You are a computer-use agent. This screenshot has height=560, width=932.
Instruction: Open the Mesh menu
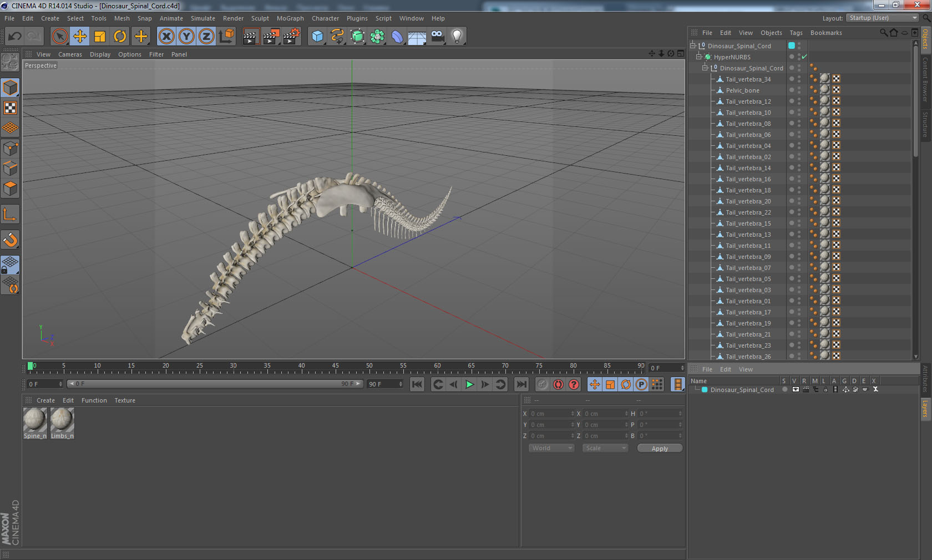[x=121, y=18]
